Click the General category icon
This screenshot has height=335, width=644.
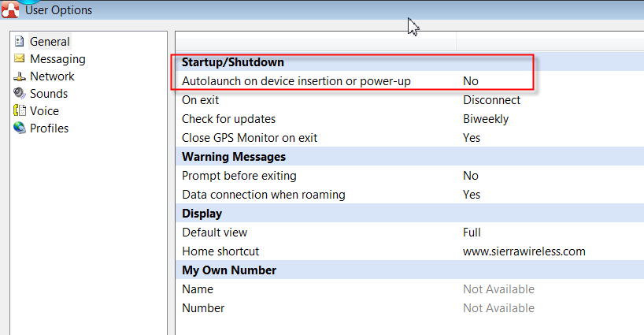20,42
